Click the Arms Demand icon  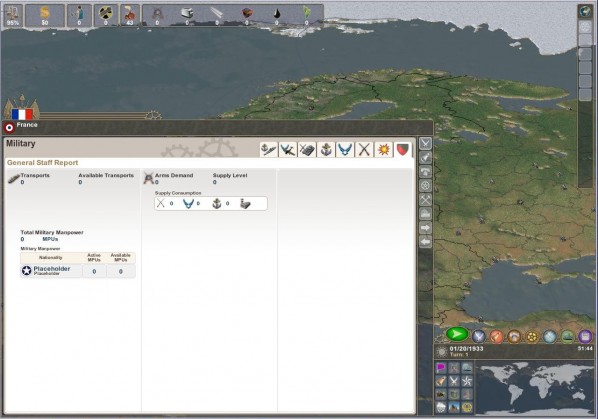tap(148, 178)
